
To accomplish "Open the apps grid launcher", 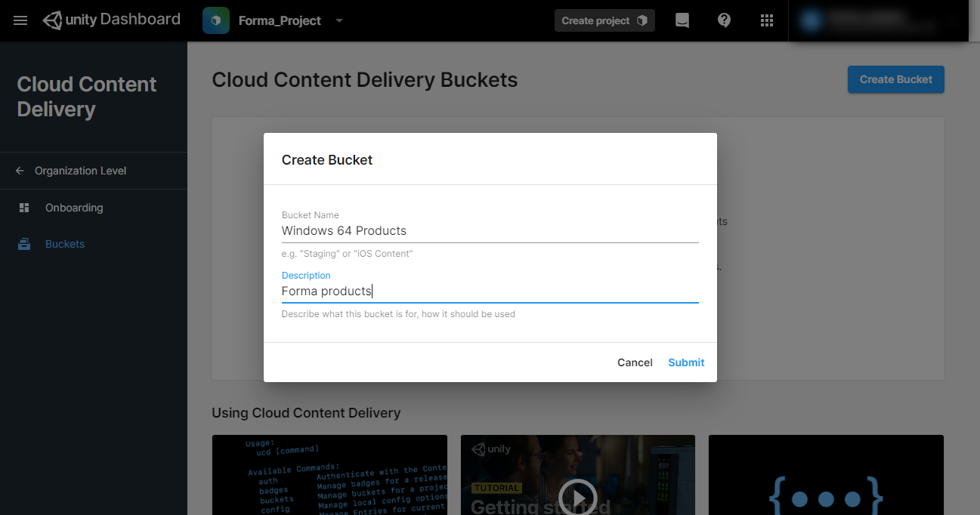I will [767, 20].
